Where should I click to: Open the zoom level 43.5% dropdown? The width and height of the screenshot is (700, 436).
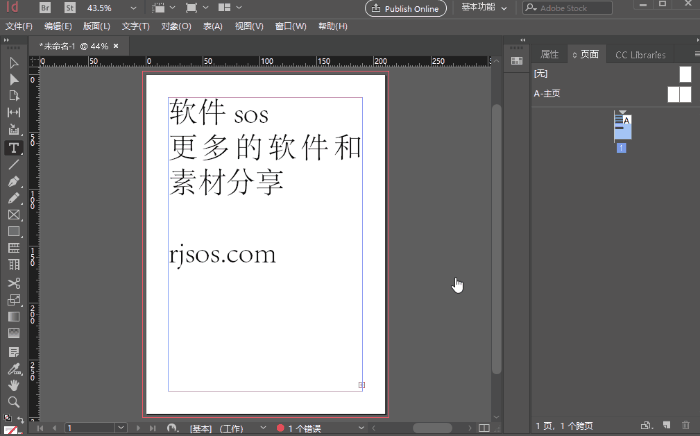tap(133, 8)
